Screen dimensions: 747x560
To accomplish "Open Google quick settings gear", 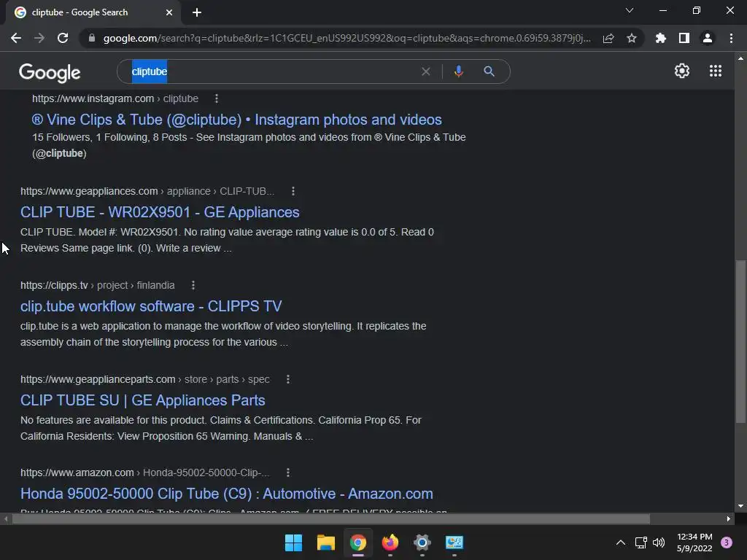I will [682, 71].
